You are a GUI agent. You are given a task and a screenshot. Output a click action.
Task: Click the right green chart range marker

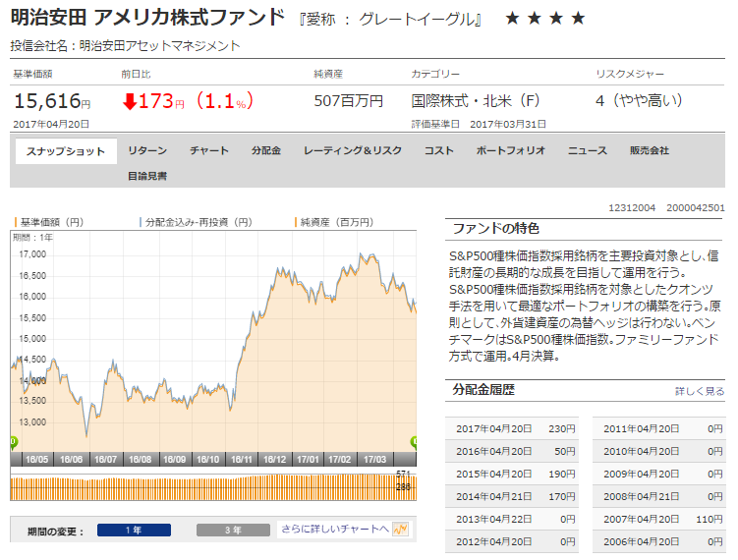click(414, 442)
